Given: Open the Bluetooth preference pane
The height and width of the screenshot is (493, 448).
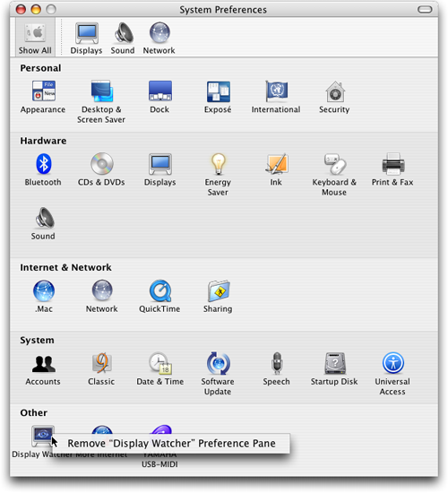Looking at the screenshot, I should pos(43,169).
